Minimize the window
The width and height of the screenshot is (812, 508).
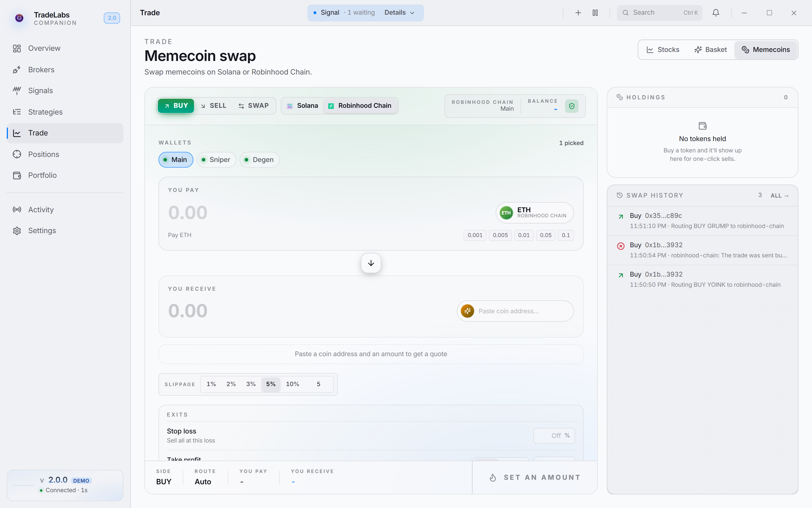pos(744,13)
